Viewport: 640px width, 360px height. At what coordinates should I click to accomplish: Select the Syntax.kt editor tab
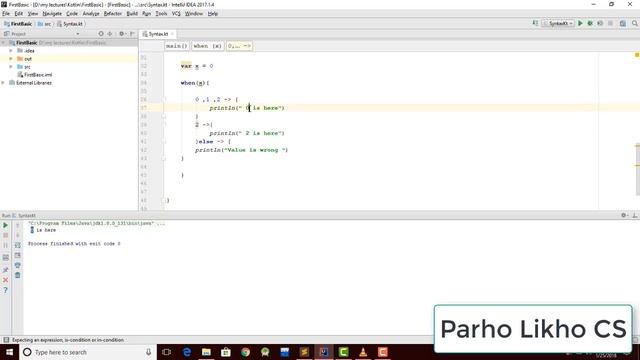(x=158, y=34)
